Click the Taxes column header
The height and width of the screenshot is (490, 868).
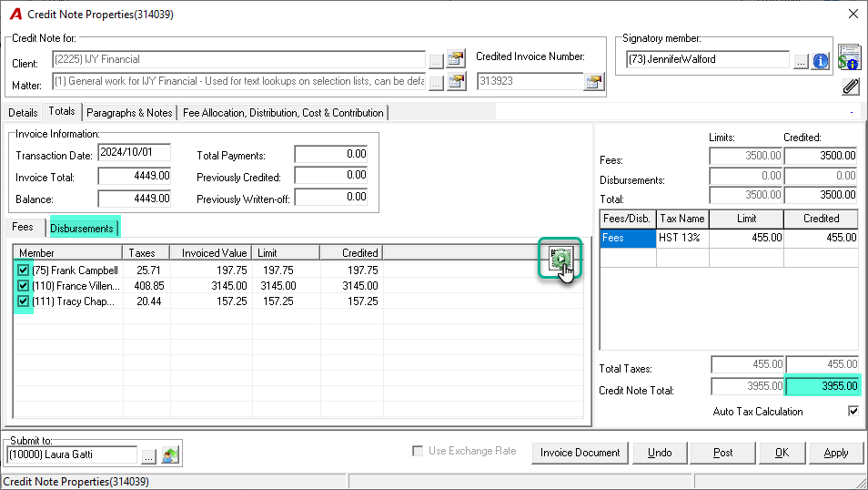146,253
